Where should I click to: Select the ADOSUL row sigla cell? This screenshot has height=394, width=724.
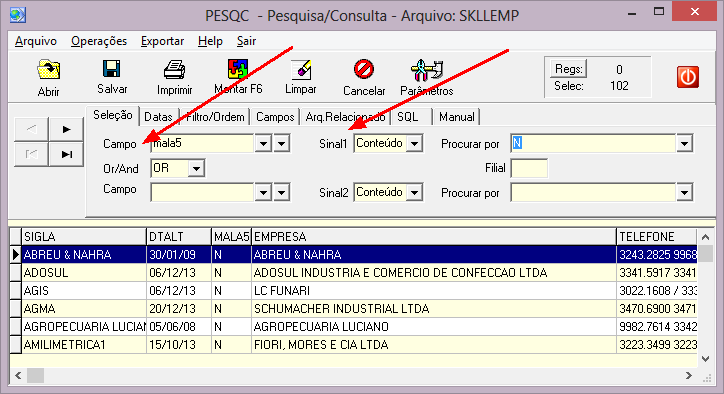[84, 273]
